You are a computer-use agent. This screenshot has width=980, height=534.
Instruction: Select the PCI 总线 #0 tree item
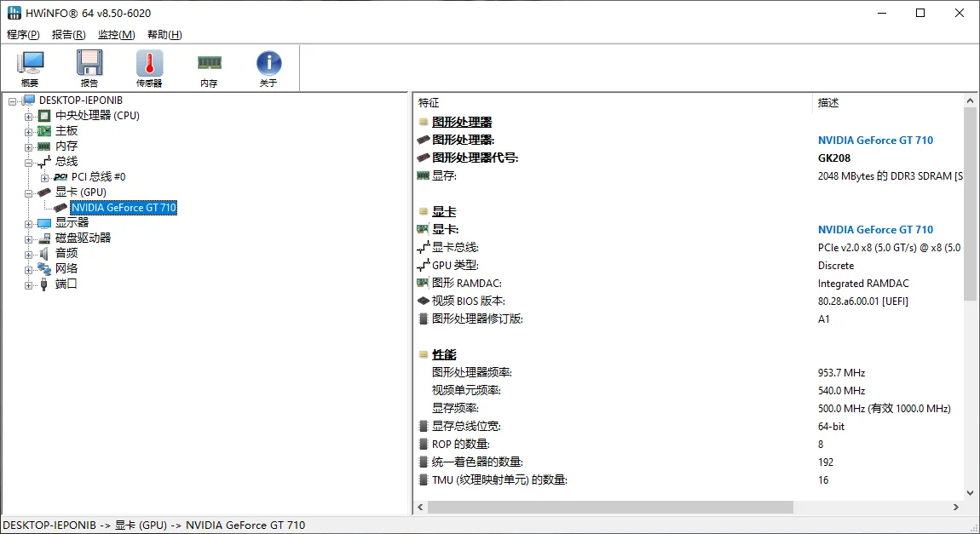click(98, 177)
